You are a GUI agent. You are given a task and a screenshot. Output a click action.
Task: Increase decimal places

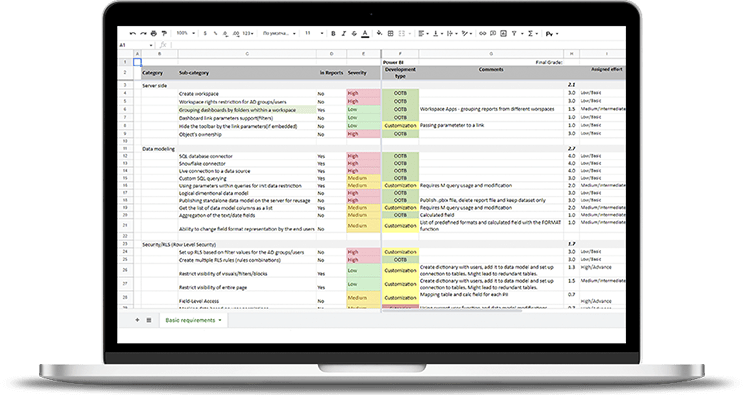point(236,33)
